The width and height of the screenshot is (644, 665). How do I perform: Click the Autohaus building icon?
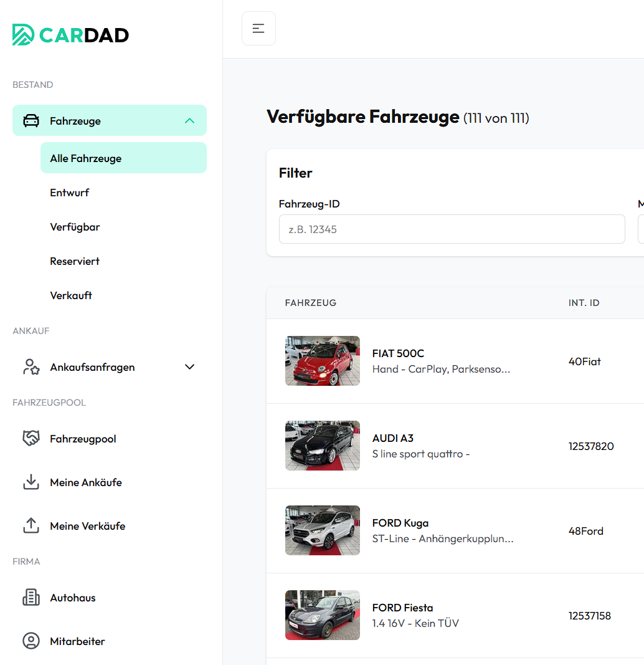(31, 598)
